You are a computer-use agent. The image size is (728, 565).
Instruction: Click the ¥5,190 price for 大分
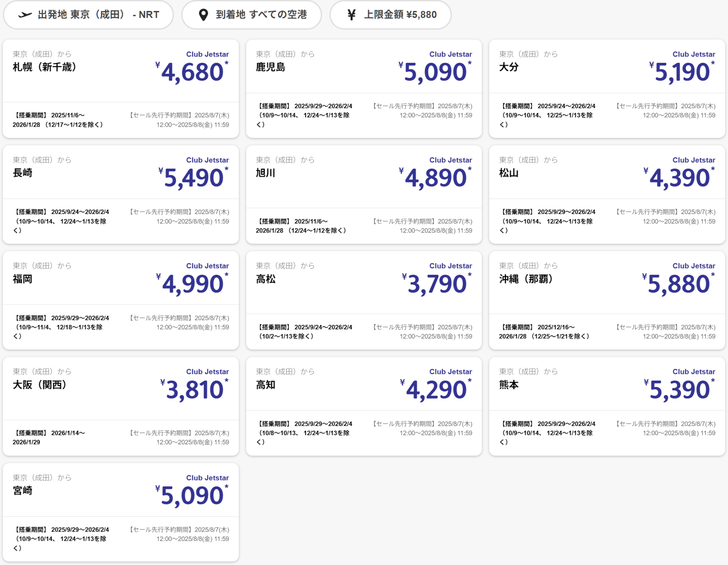click(x=682, y=72)
